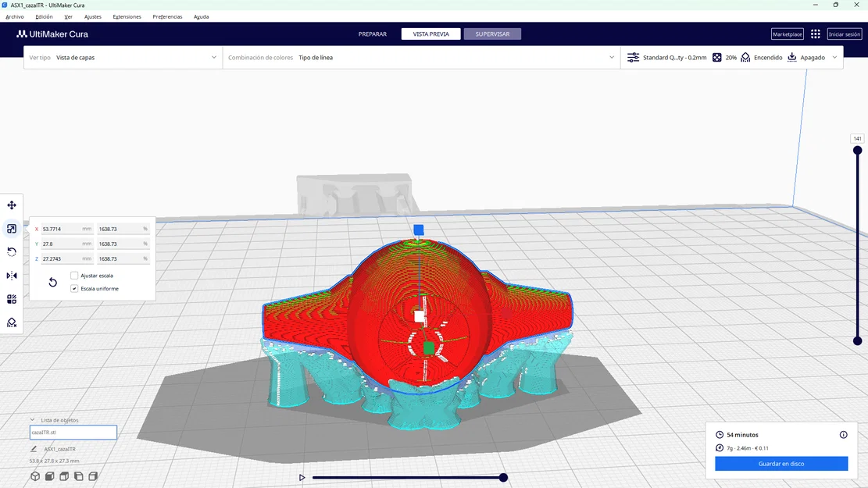Image resolution: width=868 pixels, height=488 pixels.
Task: Select cazaTR.stl in object list
Action: pos(73,432)
